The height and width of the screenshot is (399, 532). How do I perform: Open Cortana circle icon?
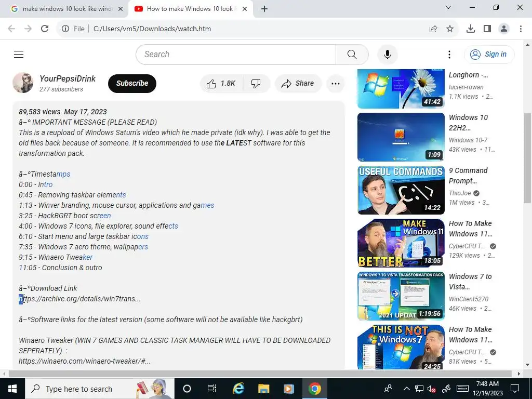187,389
